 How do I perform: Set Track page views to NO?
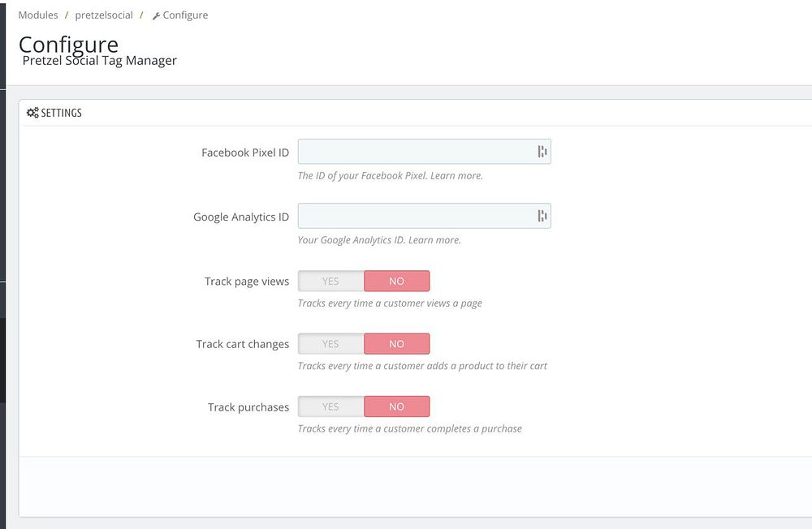396,281
